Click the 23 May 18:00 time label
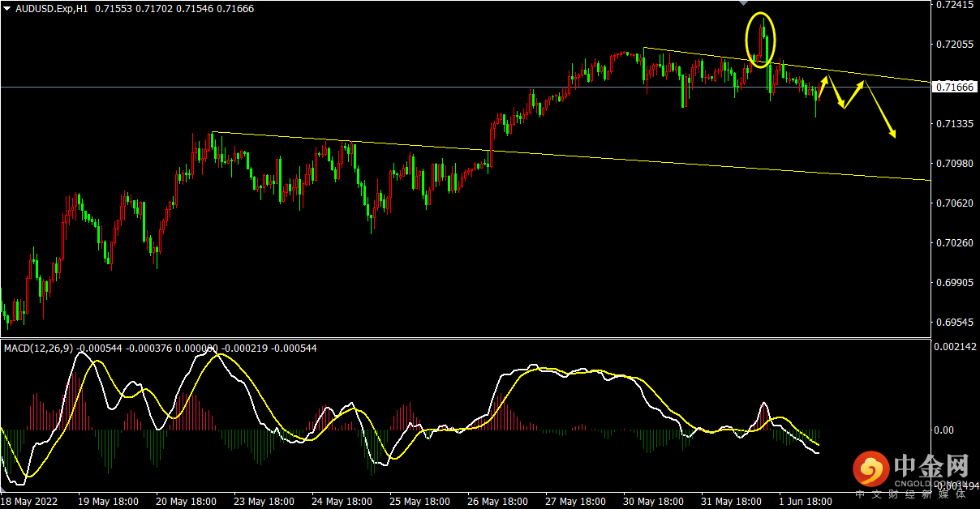The height and width of the screenshot is (509, 980). 264,501
